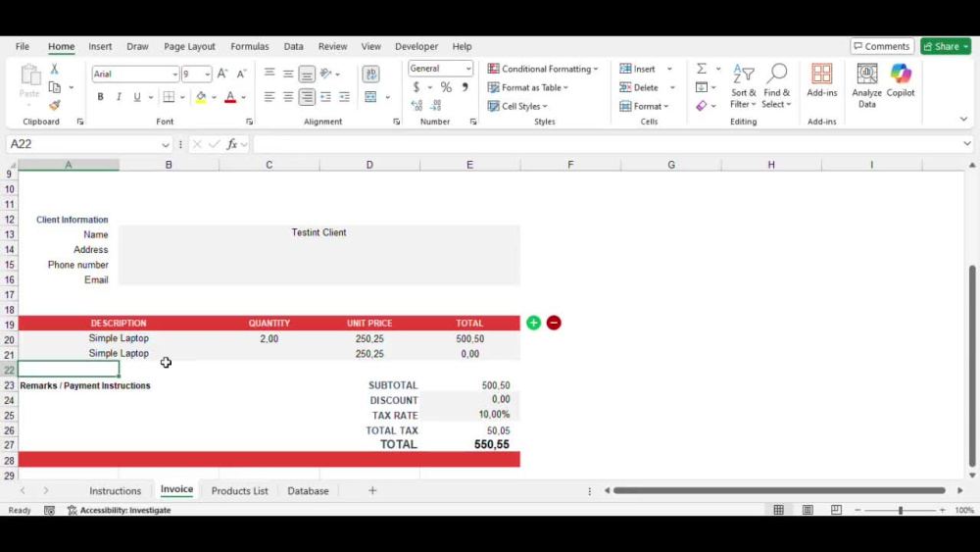Apply the red Font Color

point(230,97)
